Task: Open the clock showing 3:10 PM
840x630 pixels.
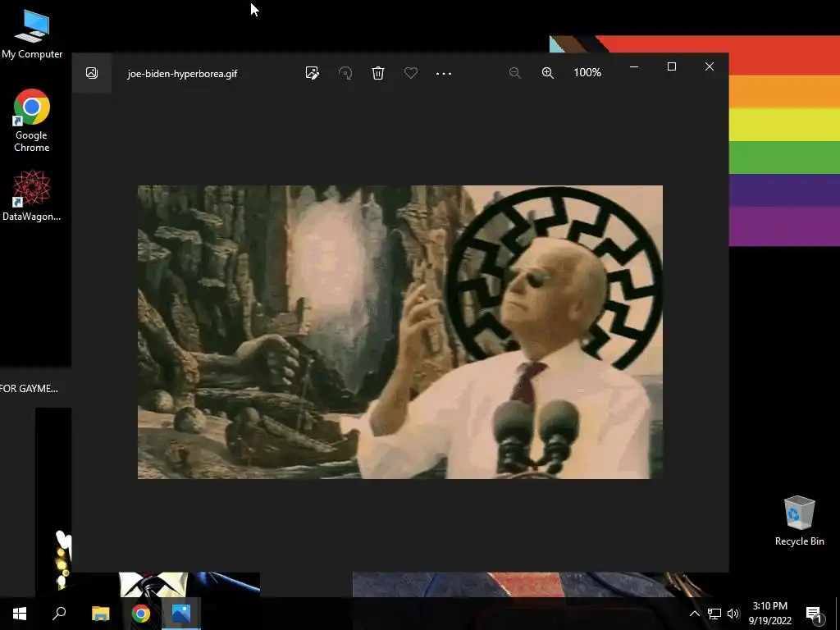Action: coord(769,614)
